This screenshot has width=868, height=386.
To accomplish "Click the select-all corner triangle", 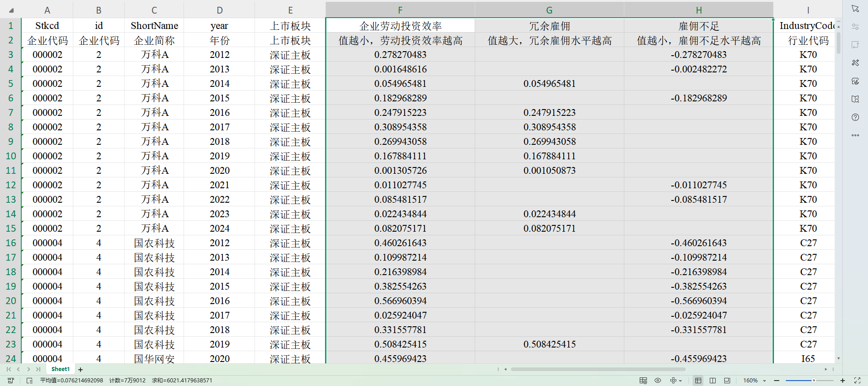I will pyautogui.click(x=11, y=10).
